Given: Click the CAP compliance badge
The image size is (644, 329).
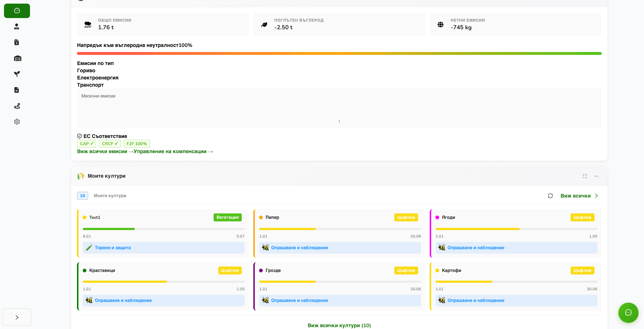Looking at the screenshot, I should [x=86, y=143].
